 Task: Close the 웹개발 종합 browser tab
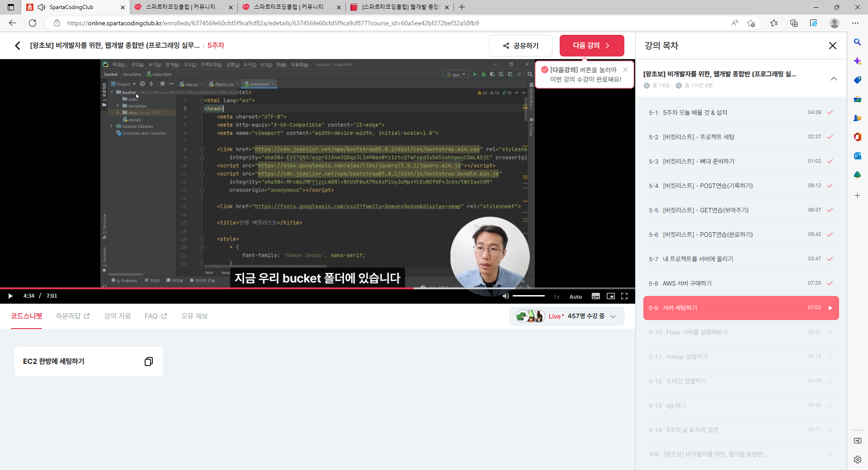pyautogui.click(x=447, y=7)
